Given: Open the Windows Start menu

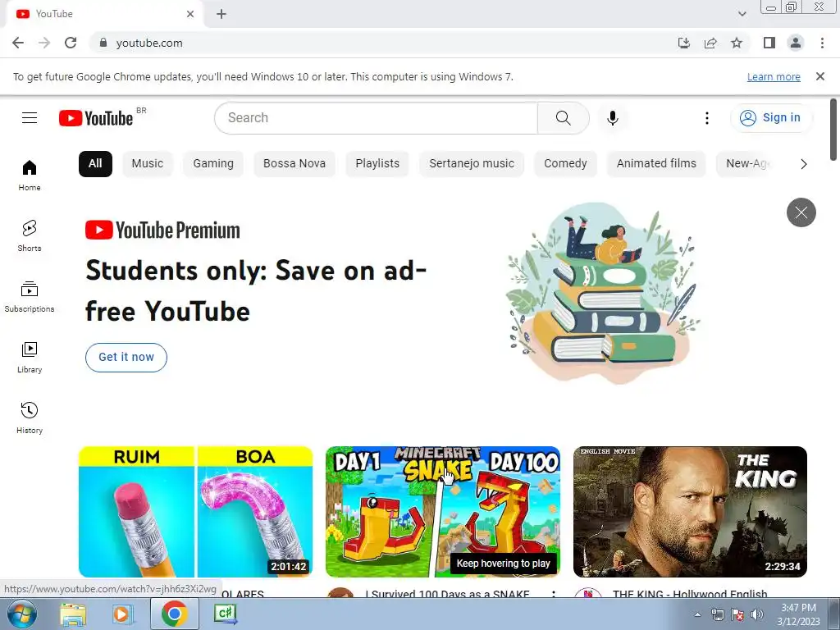Looking at the screenshot, I should [22, 614].
